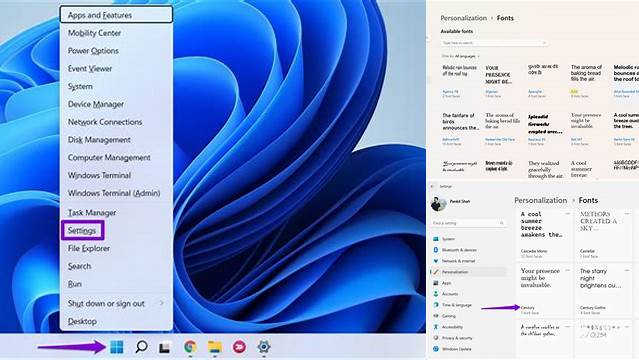Open the Bauhaus 93 font card

click(545, 130)
